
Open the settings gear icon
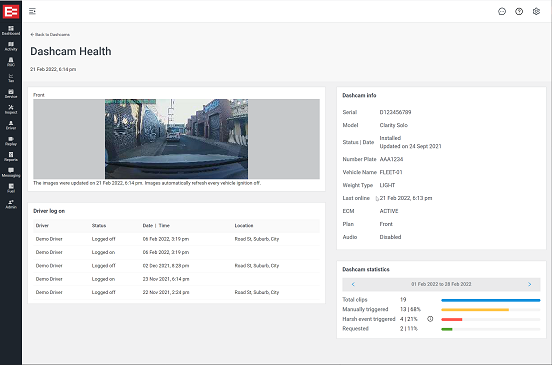[536, 11]
